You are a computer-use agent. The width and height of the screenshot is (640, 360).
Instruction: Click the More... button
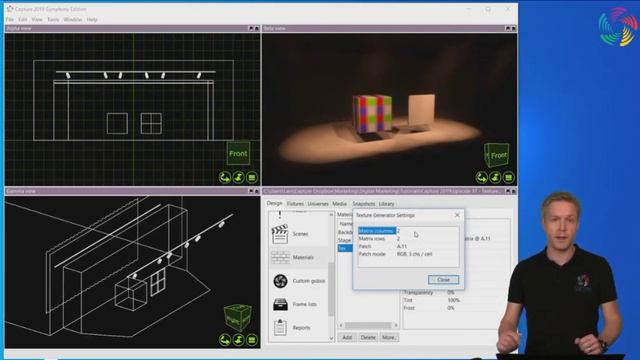389,338
